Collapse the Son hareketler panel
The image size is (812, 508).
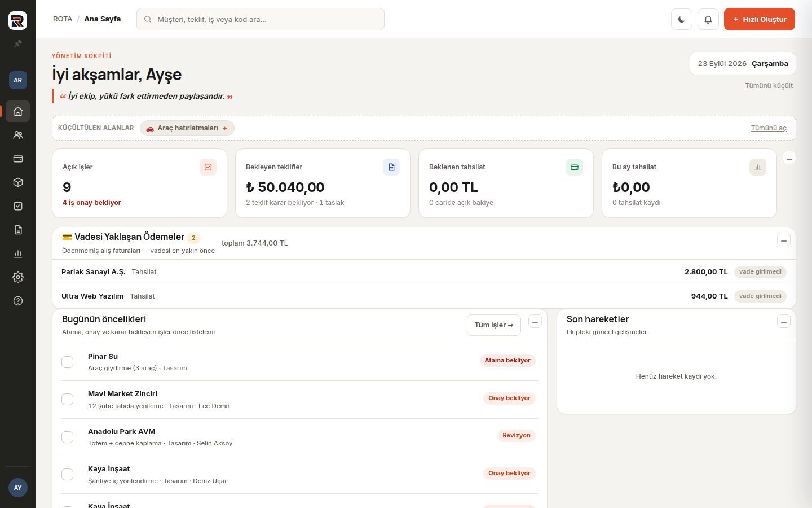784,322
